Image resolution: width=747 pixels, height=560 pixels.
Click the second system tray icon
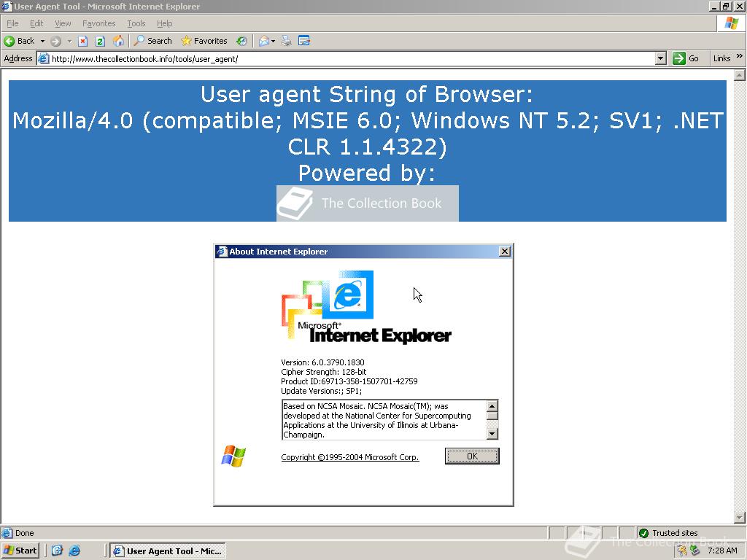tap(695, 551)
